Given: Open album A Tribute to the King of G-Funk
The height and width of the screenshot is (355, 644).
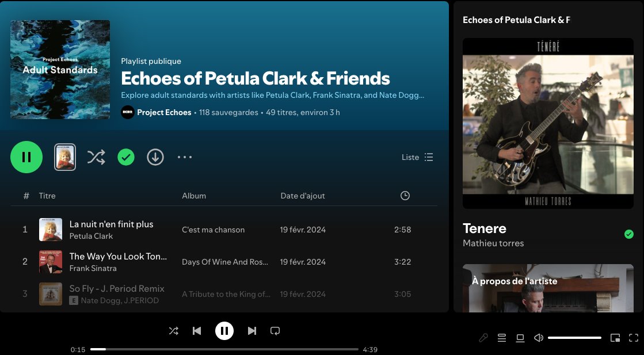Looking at the screenshot, I should click(226, 294).
